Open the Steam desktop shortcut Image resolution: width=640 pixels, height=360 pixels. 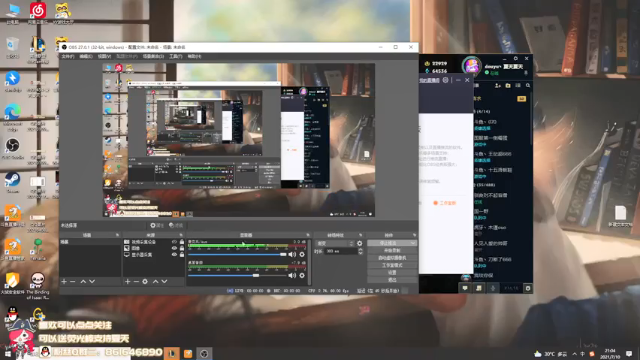13,182
